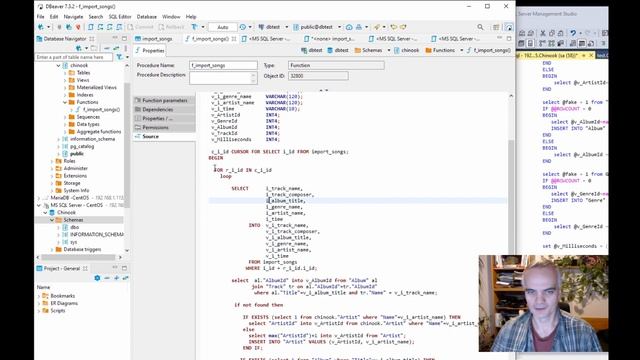Expand the Sequences folder
Image resolution: width=640 pixels, height=360 pixels.
[65, 117]
